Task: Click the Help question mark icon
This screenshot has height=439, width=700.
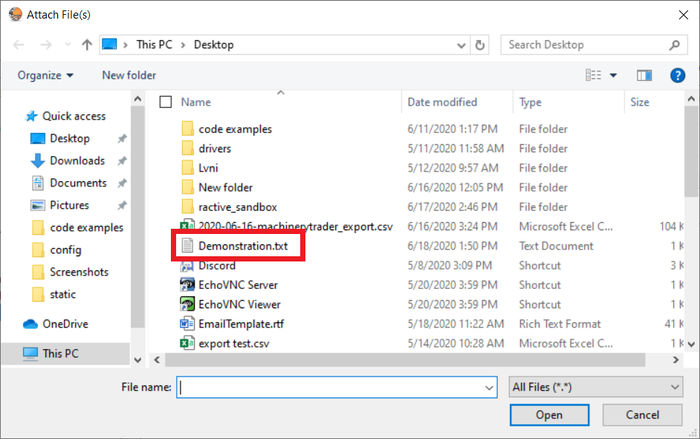Action: [676, 75]
